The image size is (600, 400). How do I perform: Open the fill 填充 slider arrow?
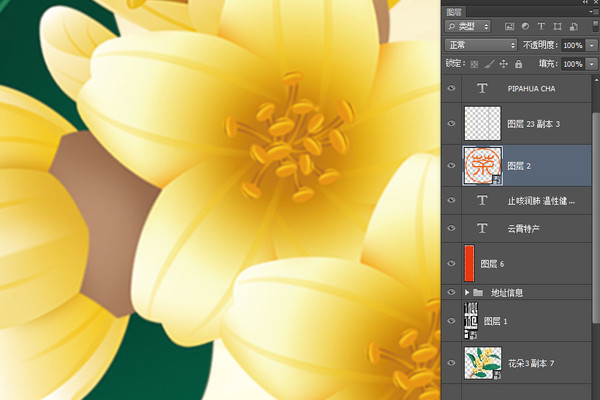(x=592, y=64)
